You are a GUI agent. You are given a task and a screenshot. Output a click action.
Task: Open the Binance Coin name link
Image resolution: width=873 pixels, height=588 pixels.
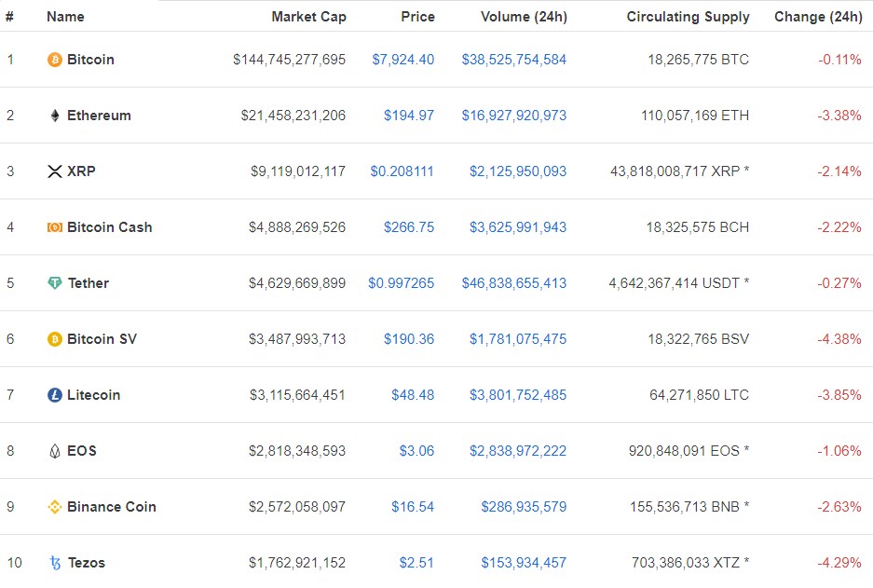pyautogui.click(x=112, y=507)
